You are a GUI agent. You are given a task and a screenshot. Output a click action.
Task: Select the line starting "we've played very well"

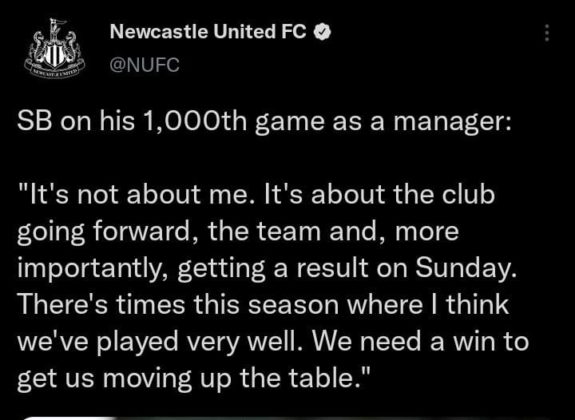click(x=273, y=343)
